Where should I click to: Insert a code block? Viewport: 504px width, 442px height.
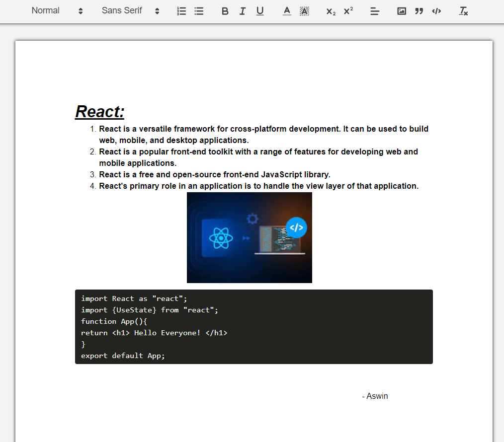pos(436,11)
